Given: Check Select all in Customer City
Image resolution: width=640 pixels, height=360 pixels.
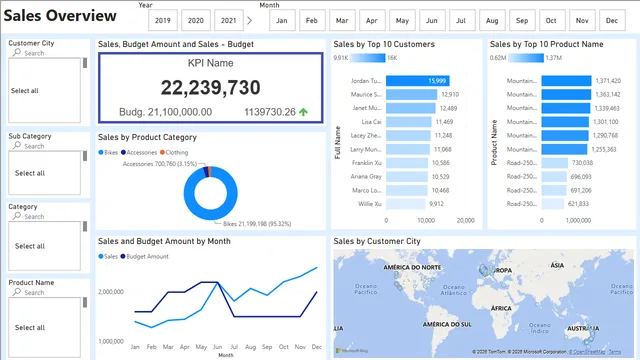Looking at the screenshot, I should click(24, 91).
